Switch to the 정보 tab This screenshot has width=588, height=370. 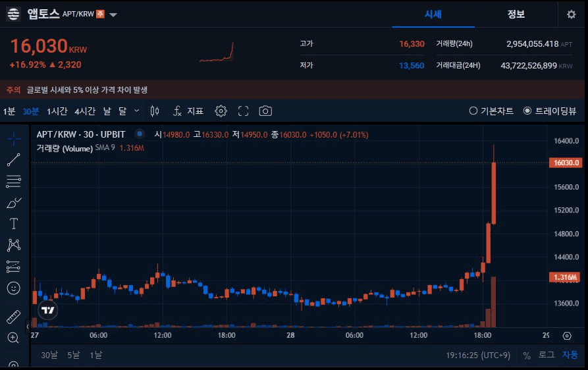pyautogui.click(x=516, y=14)
